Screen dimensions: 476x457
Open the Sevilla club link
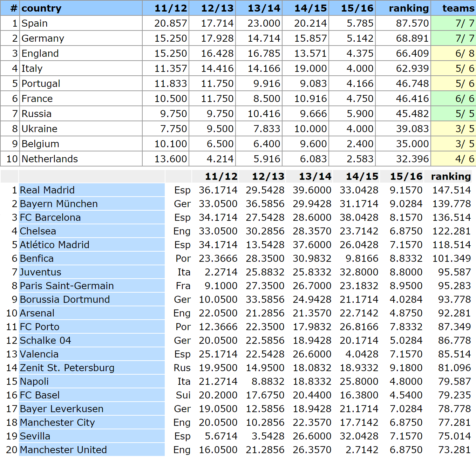pyautogui.click(x=35, y=436)
